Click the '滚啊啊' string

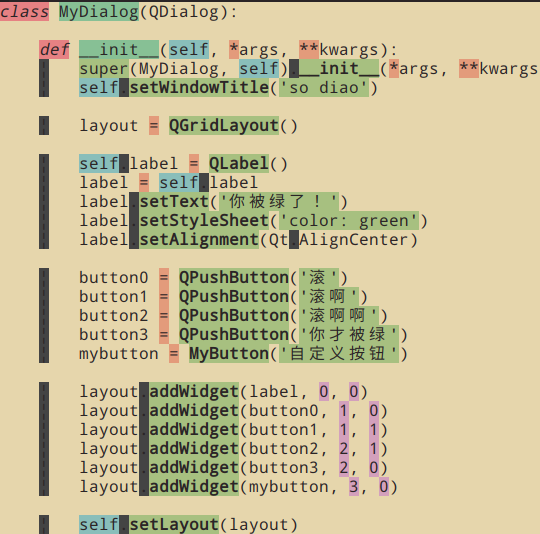(x=339, y=315)
